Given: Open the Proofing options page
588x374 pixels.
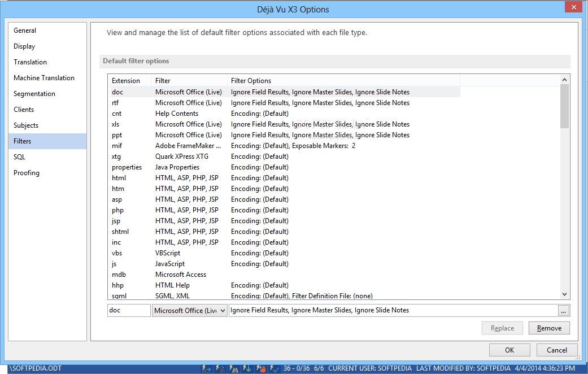Looking at the screenshot, I should point(47,172).
